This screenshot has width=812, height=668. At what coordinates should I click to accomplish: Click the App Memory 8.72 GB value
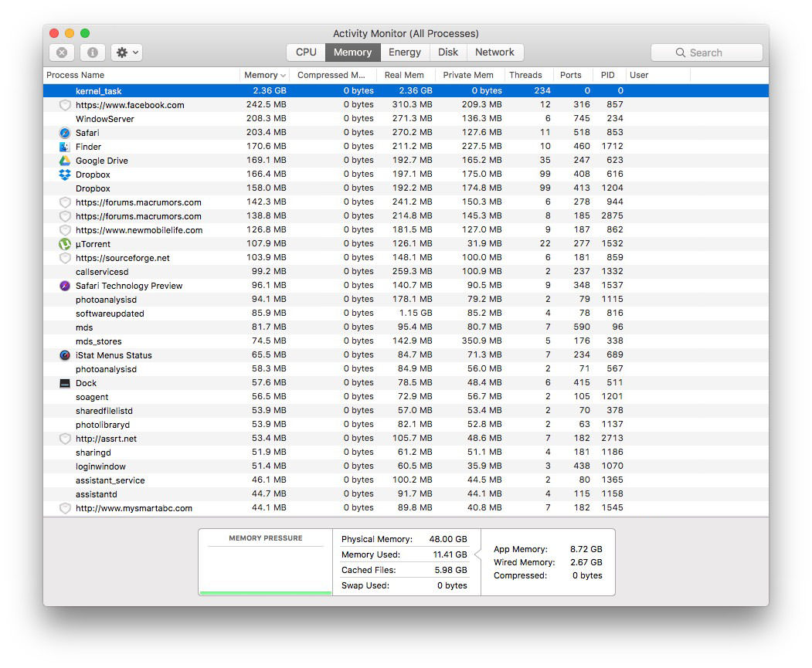[x=586, y=549]
